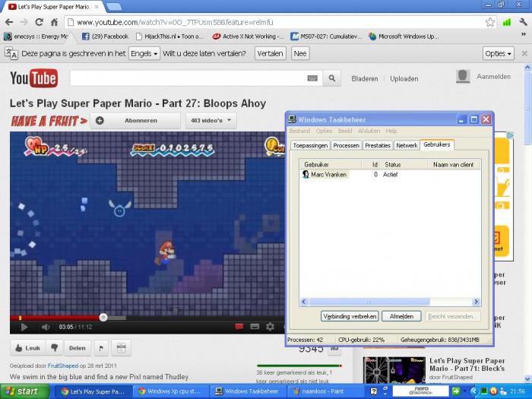Click the plus icon on Abonneren button
Image resolution: width=532 pixels, height=399 pixels.
coord(100,120)
